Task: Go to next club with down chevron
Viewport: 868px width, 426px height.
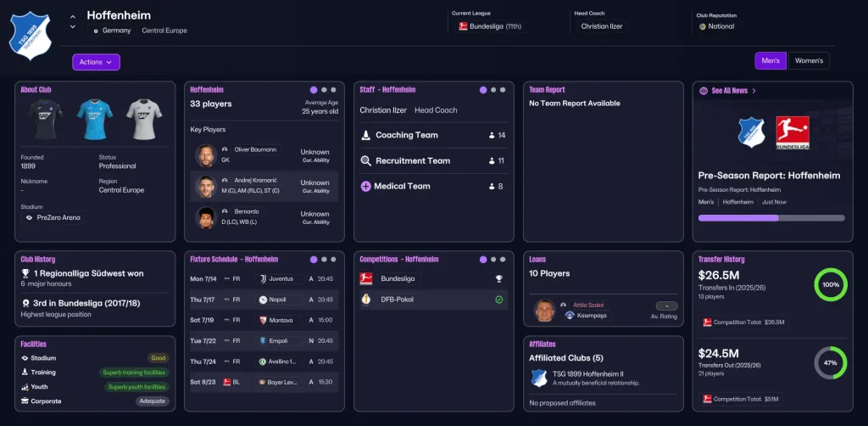Action: 73,26
